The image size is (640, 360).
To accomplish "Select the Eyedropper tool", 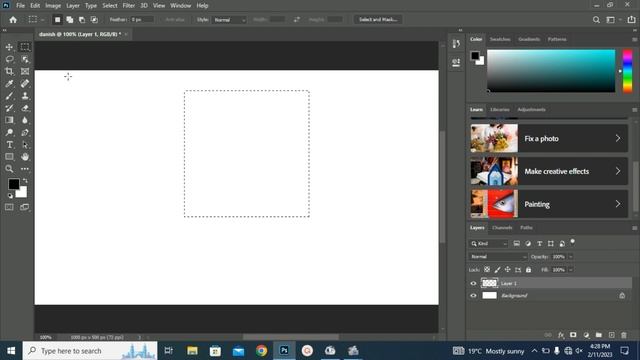I will 9,84.
